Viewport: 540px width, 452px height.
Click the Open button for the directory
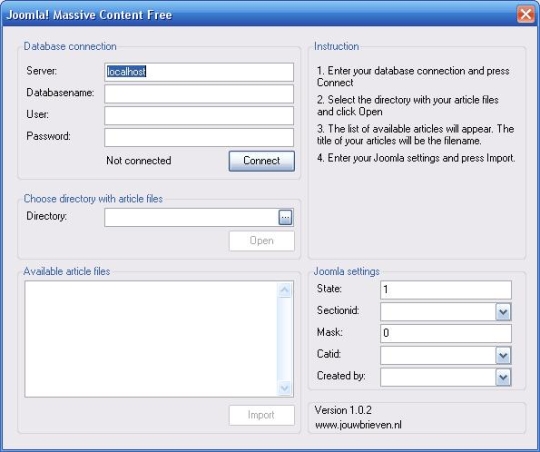pos(262,241)
